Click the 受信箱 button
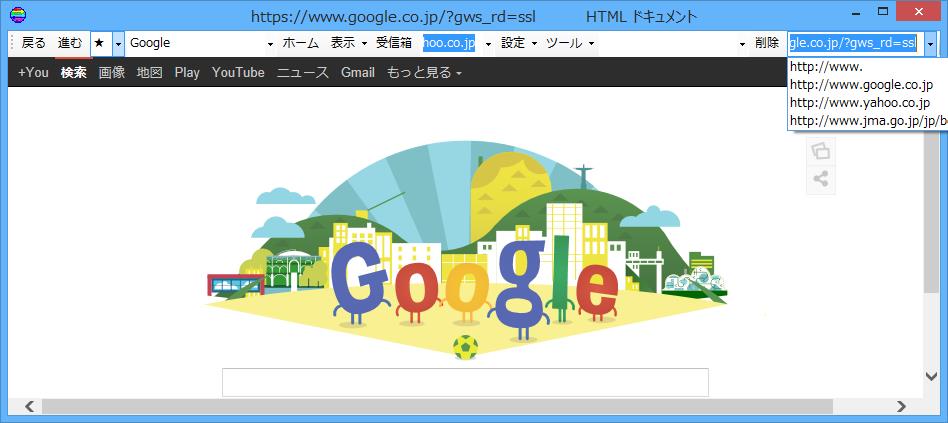This screenshot has height=423, width=948. (x=394, y=44)
